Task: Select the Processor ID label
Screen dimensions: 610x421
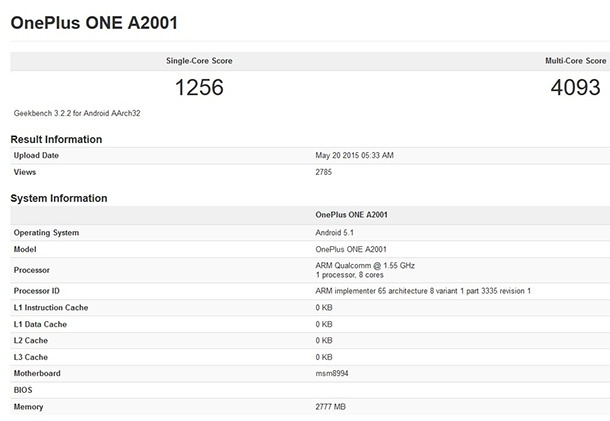Action: tap(37, 291)
